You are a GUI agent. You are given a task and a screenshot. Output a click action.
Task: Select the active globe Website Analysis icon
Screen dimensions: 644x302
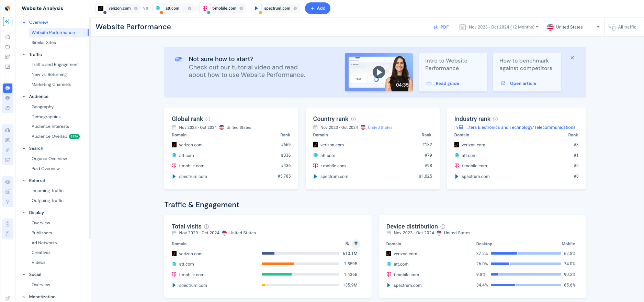point(8,88)
